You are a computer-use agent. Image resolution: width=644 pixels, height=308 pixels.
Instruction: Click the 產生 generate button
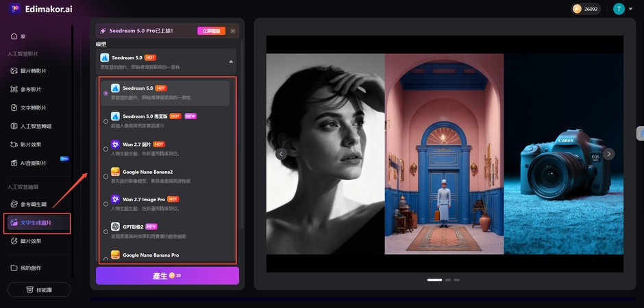click(168, 276)
